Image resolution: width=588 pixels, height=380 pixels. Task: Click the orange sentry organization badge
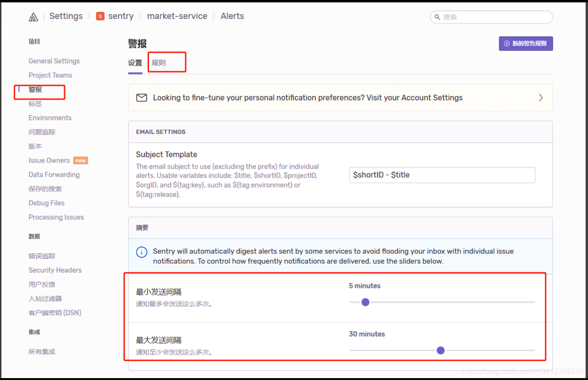pos(100,16)
